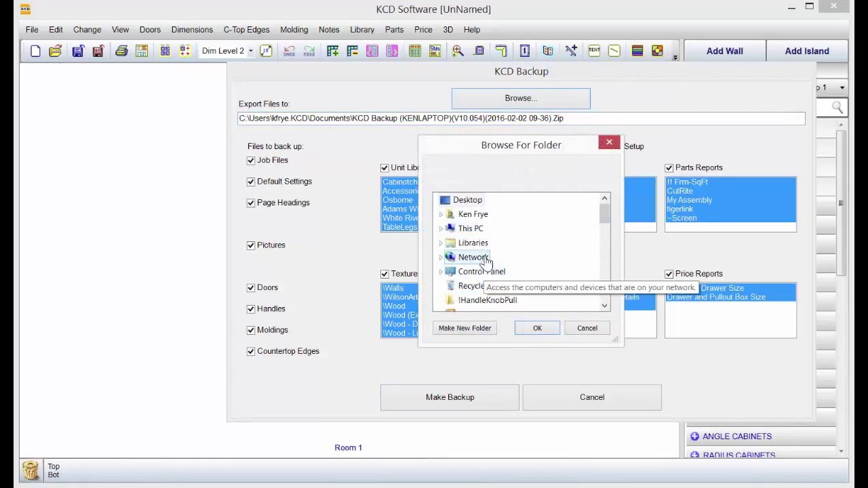Viewport: 868px width, 488px height.
Task: Expand the ANGLE CABINETS section
Action: (694, 436)
